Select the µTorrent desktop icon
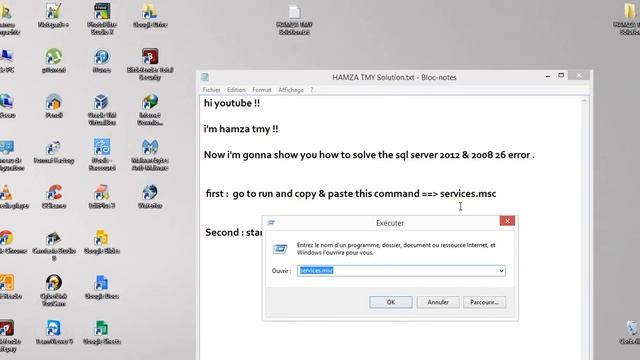640x360 pixels. click(x=53, y=60)
